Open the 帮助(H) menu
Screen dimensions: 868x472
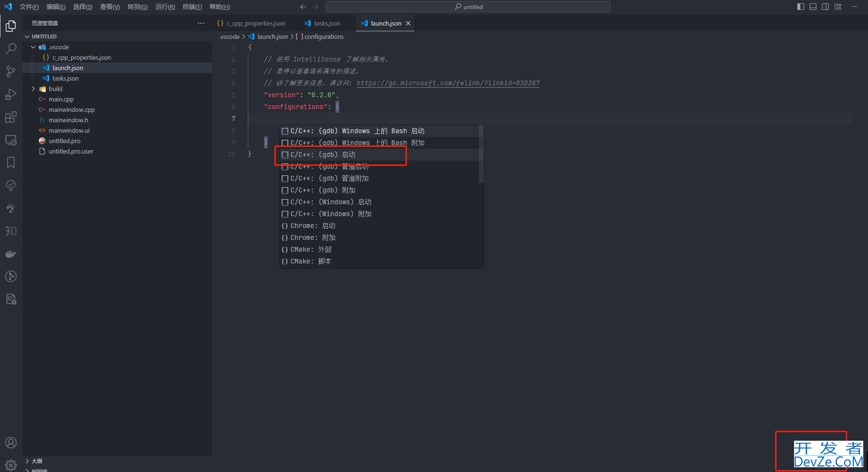pyautogui.click(x=220, y=7)
